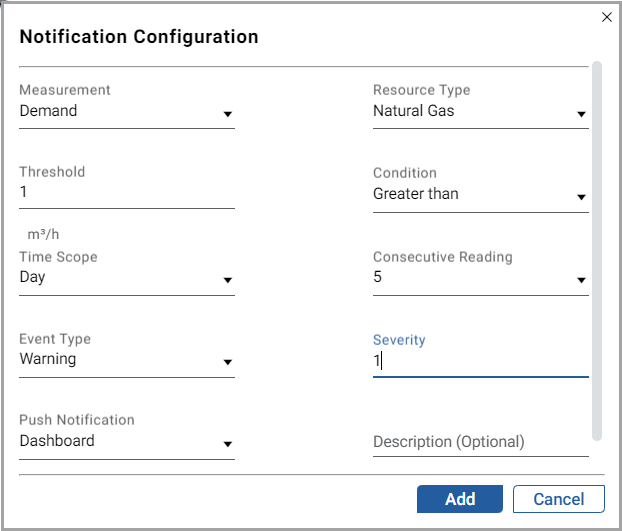
Task: Expand the Event Type dropdown arrow
Action: [x=227, y=362]
